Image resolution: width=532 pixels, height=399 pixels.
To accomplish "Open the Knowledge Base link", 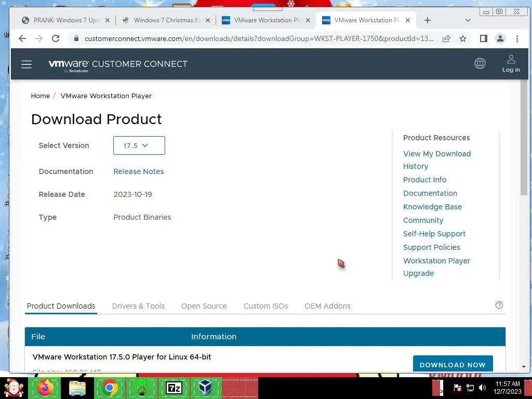I will coord(433,207).
